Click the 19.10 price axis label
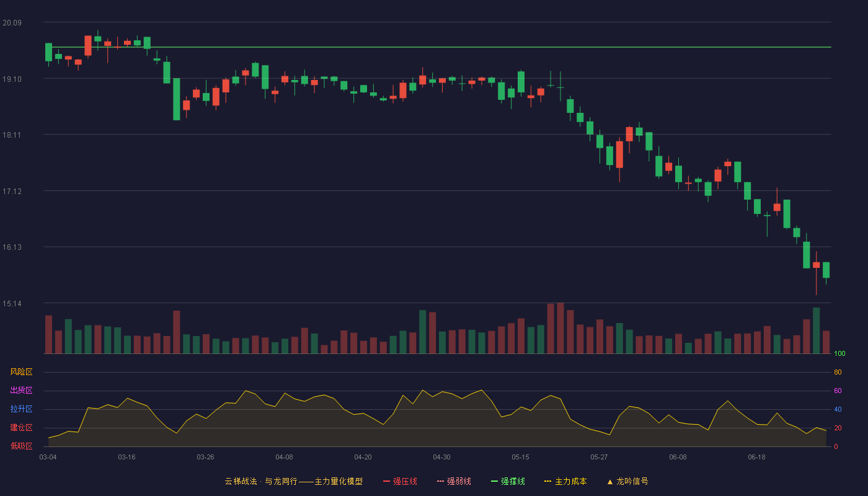 click(12, 79)
